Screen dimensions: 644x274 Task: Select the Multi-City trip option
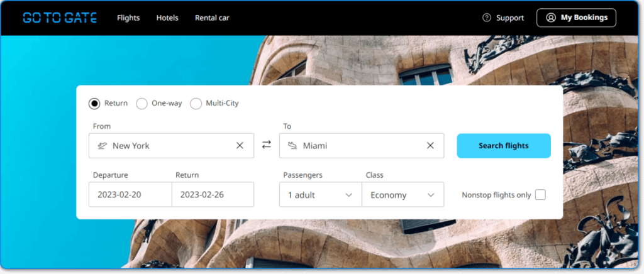[196, 104]
